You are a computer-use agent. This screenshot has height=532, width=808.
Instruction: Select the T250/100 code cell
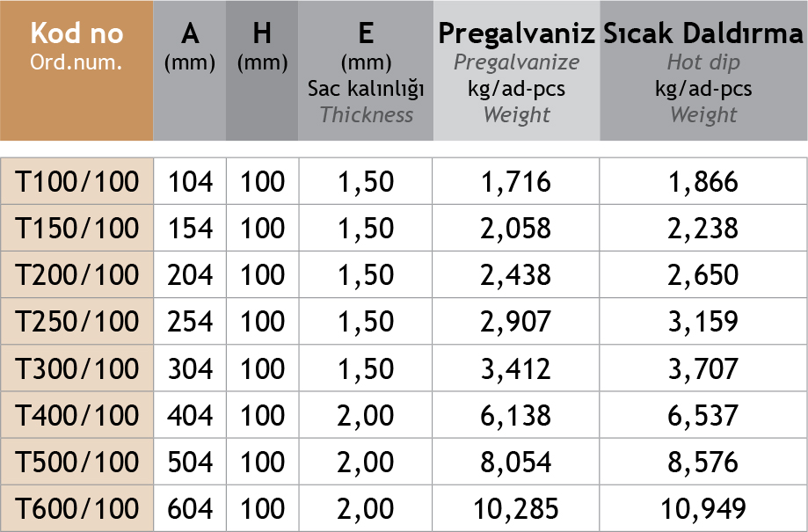coord(77,322)
